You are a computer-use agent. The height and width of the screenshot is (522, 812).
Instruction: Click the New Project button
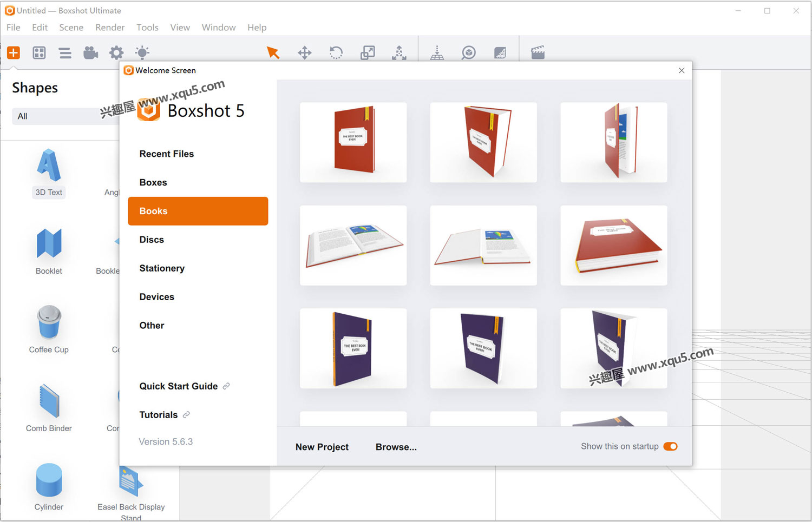pyautogui.click(x=322, y=447)
